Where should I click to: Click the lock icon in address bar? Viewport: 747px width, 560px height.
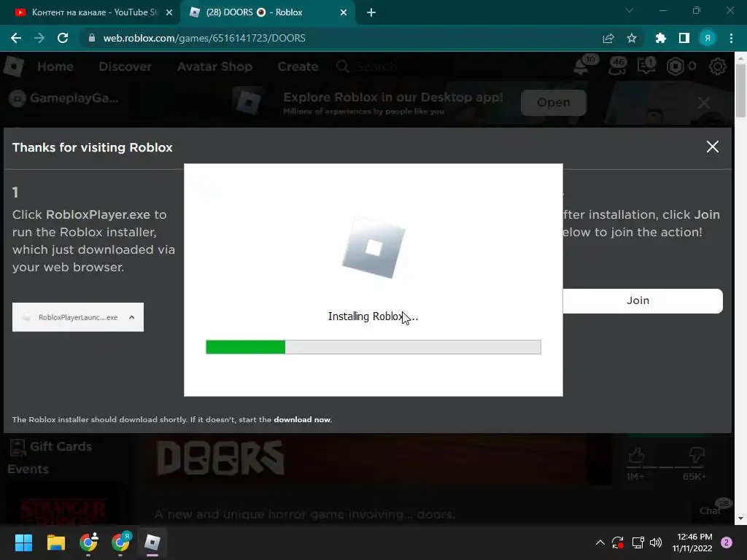pos(92,38)
